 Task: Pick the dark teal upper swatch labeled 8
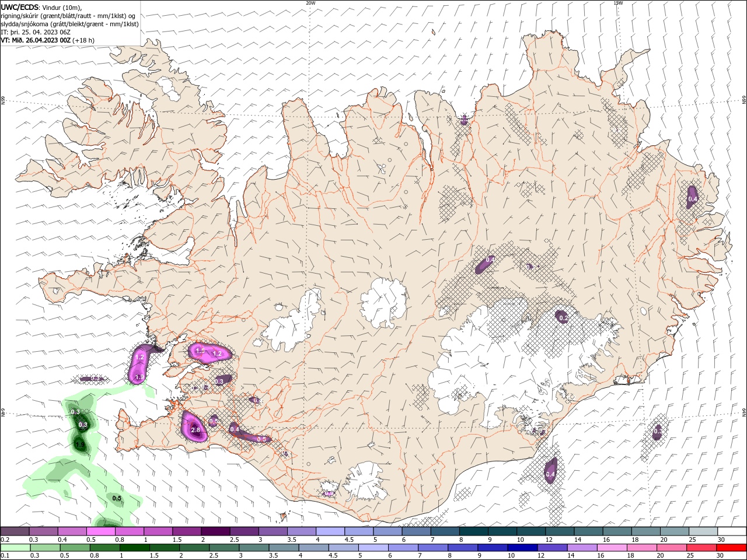coord(474,531)
